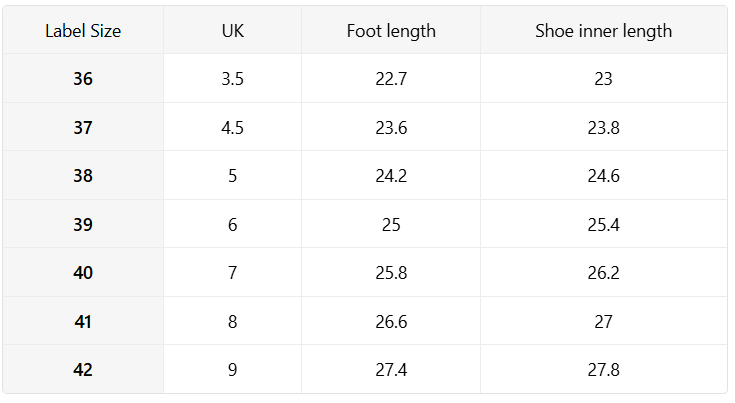Click foot length 26.6 cell
Screen dimensions: 735x403
pos(391,322)
